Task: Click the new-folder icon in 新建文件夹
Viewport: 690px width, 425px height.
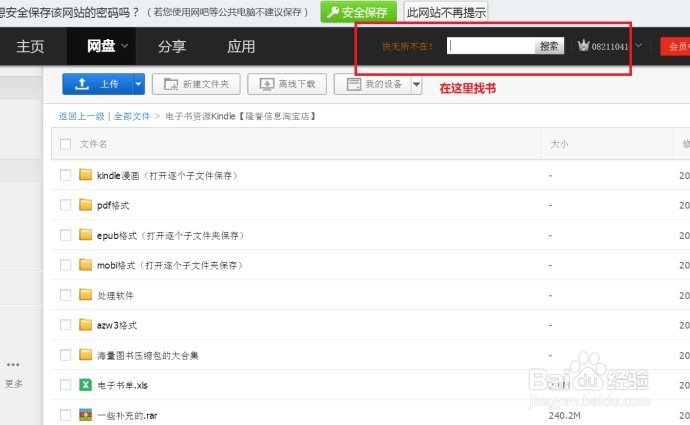Action: coord(171,84)
